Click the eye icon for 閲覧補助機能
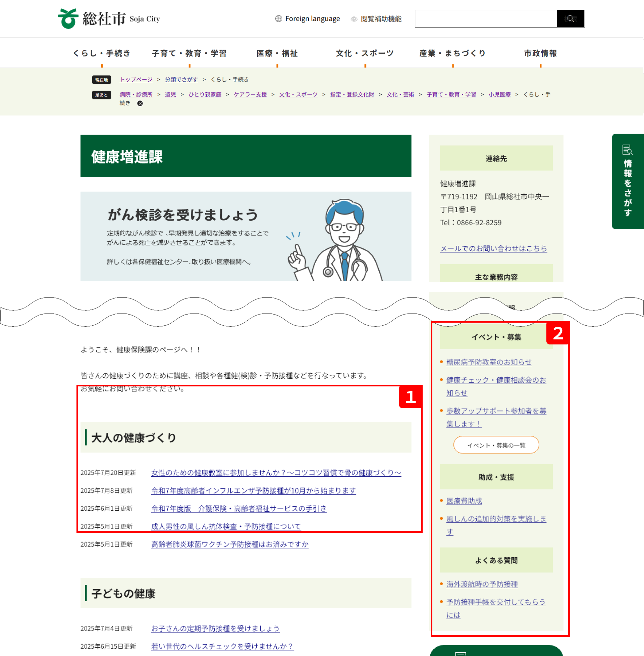This screenshot has height=656, width=644. pos(354,19)
